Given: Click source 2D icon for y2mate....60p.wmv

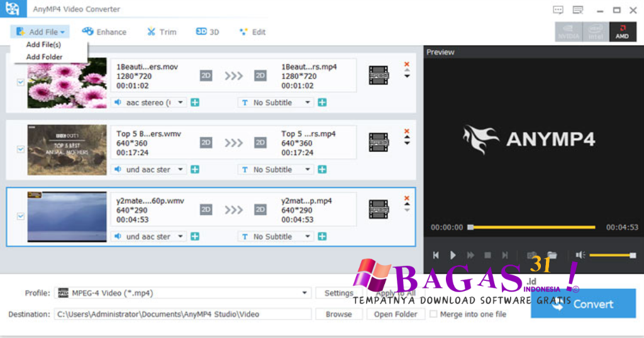Looking at the screenshot, I should [206, 210].
